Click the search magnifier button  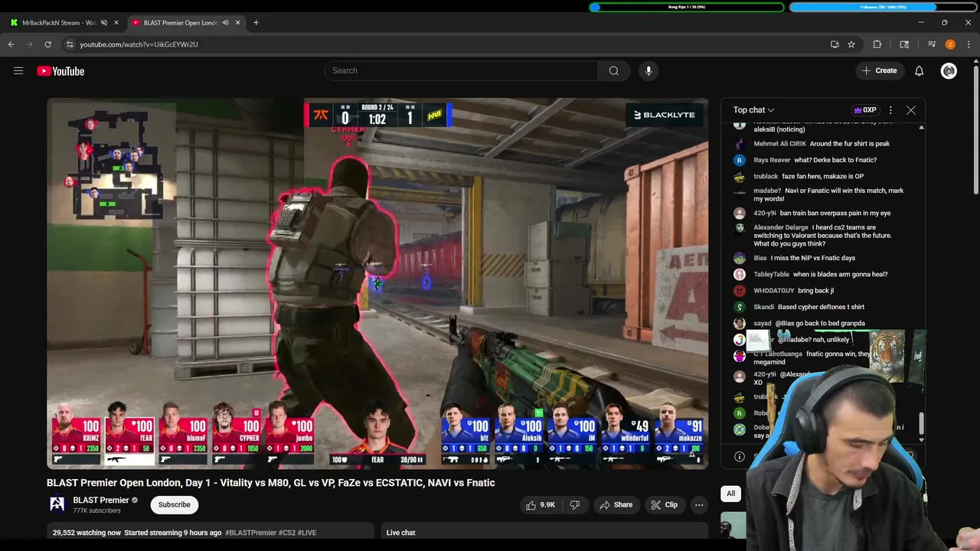pos(614,70)
